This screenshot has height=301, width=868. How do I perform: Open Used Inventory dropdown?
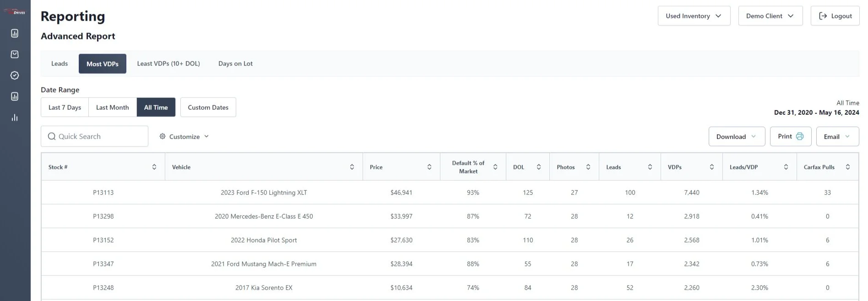click(694, 16)
